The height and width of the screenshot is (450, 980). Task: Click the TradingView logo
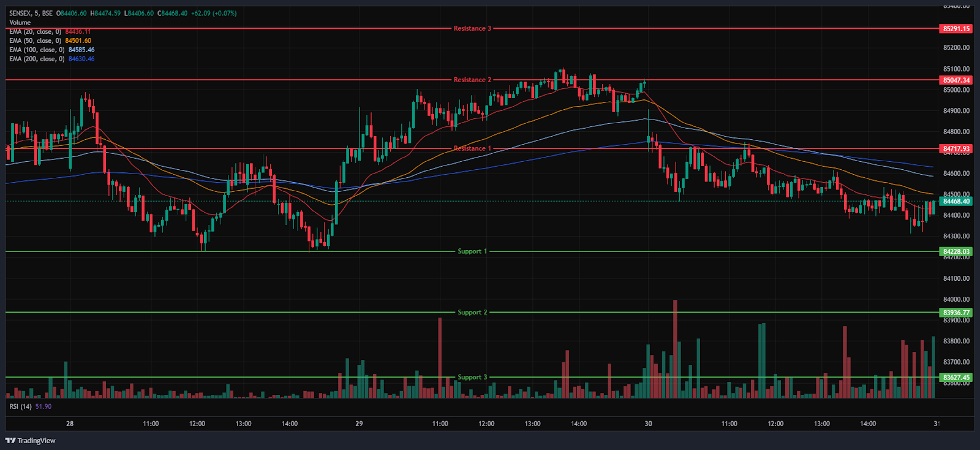[31, 440]
